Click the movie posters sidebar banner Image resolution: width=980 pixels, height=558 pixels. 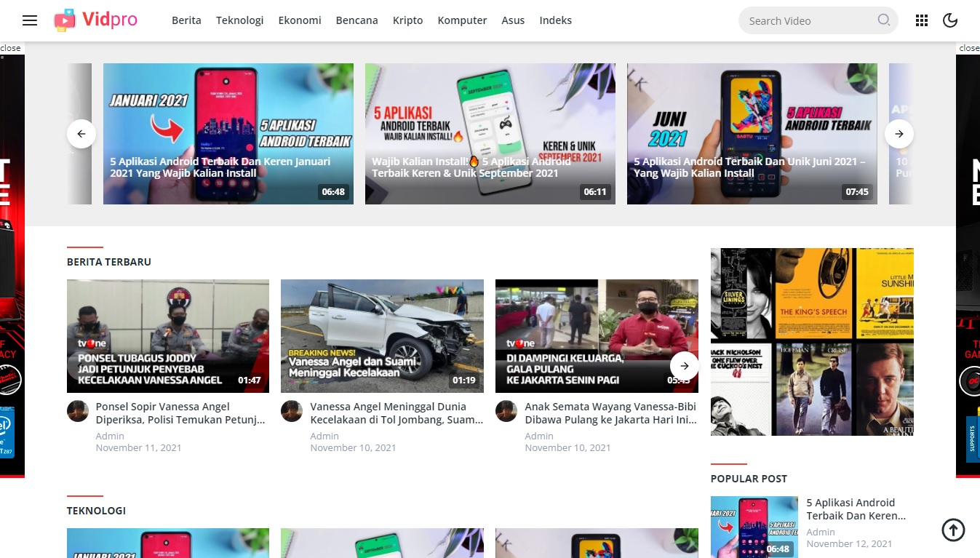pos(812,342)
